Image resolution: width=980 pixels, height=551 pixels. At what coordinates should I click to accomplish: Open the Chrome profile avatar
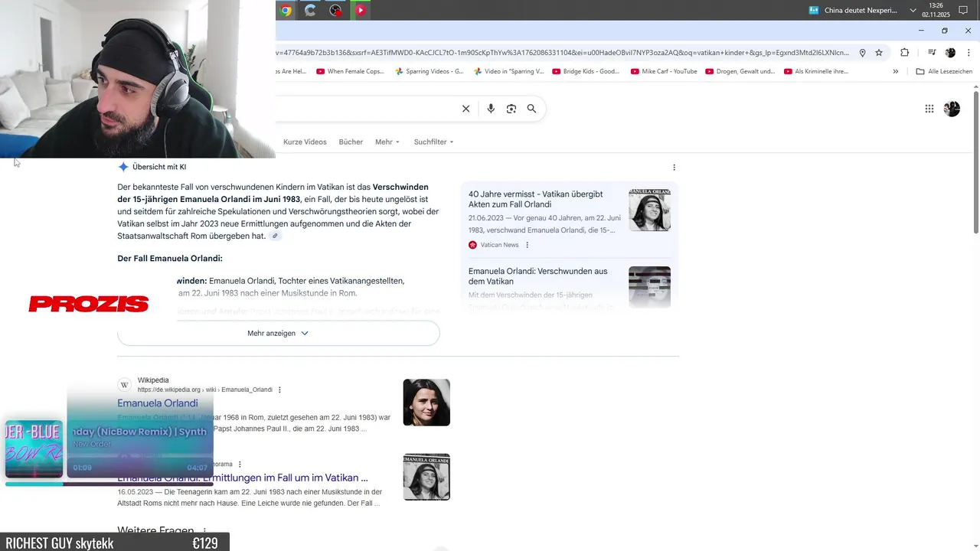[x=950, y=53]
